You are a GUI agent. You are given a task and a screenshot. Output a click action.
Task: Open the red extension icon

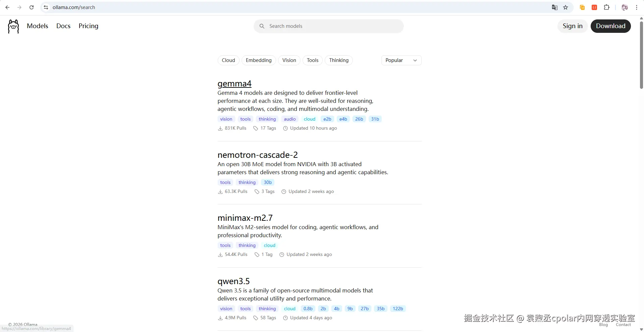pos(594,7)
